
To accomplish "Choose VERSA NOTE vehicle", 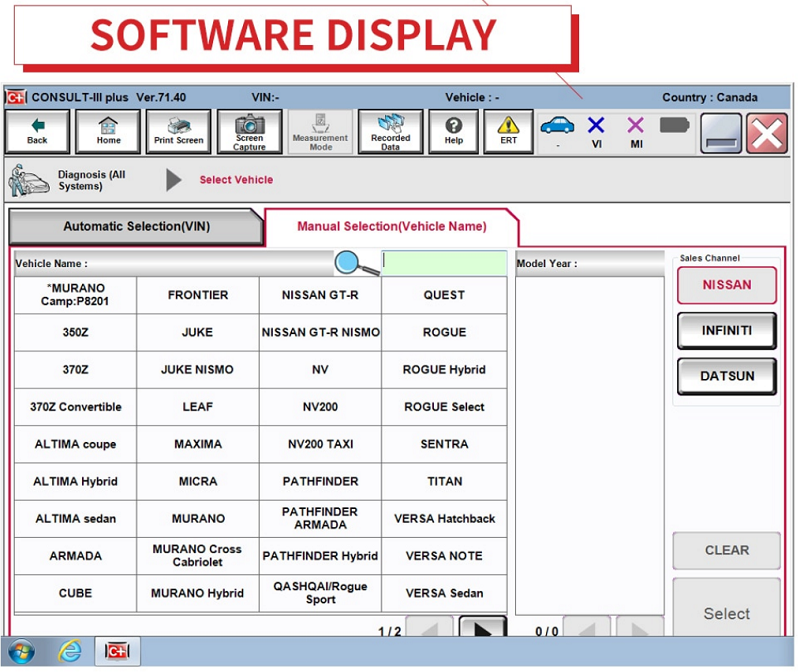I will tap(444, 556).
